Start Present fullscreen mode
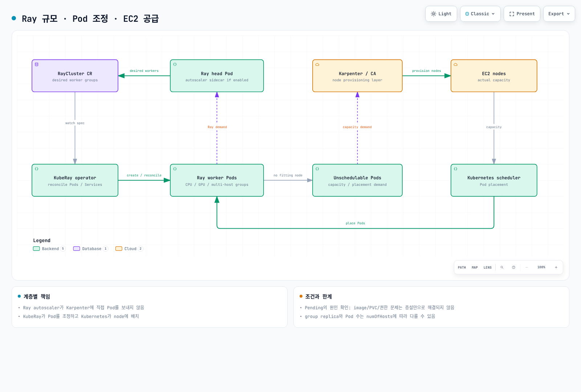 pyautogui.click(x=522, y=14)
